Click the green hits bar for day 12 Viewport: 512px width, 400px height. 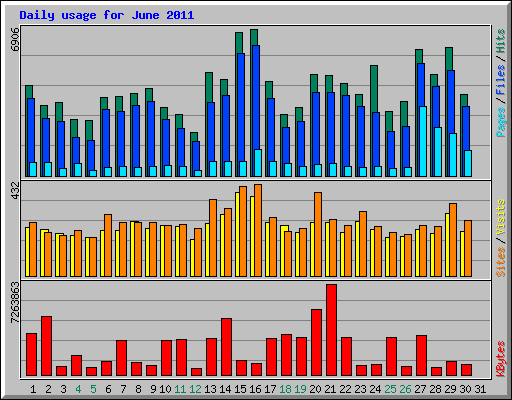[194, 137]
